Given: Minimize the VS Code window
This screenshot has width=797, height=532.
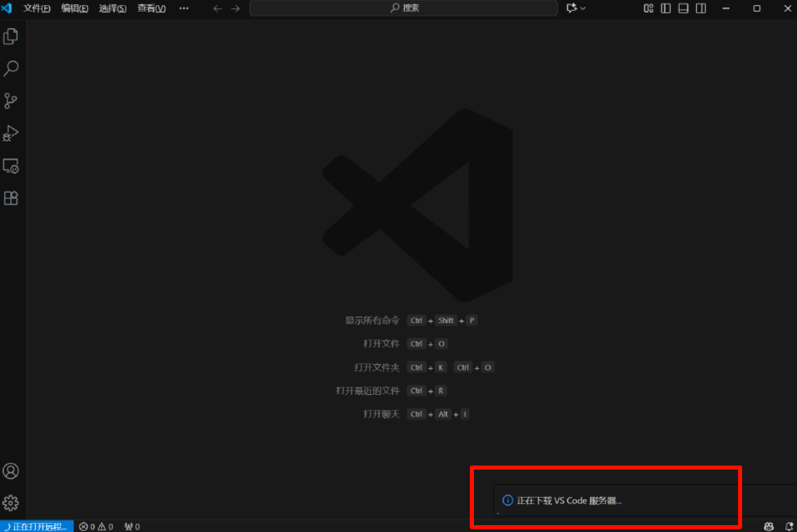Looking at the screenshot, I should pos(726,9).
